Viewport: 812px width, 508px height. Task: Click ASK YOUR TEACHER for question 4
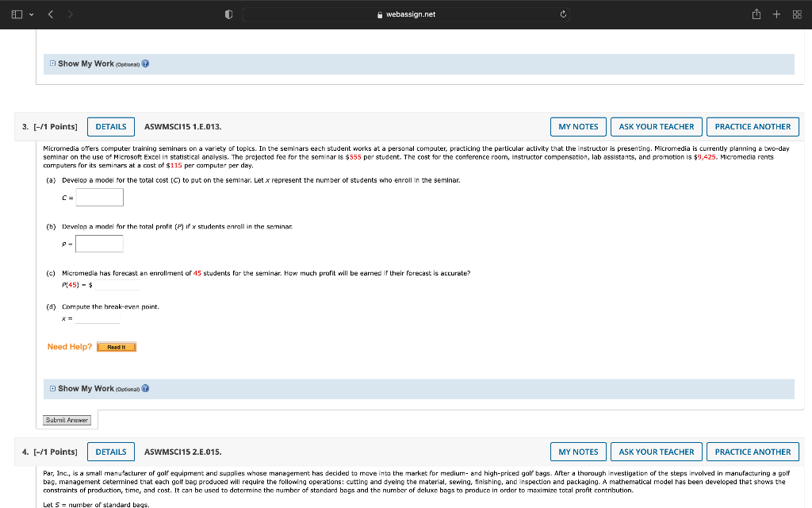tap(657, 452)
